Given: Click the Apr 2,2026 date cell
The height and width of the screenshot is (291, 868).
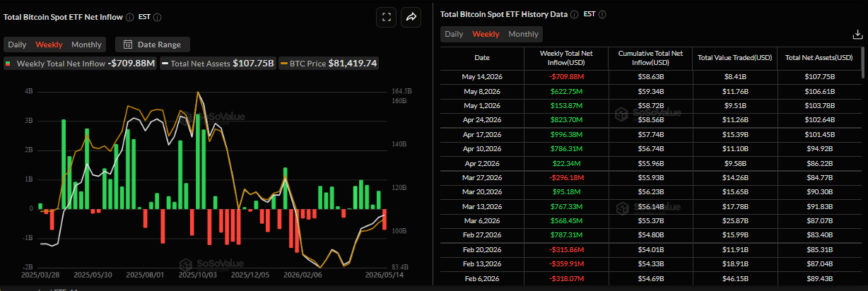Looking at the screenshot, I should click(481, 163).
